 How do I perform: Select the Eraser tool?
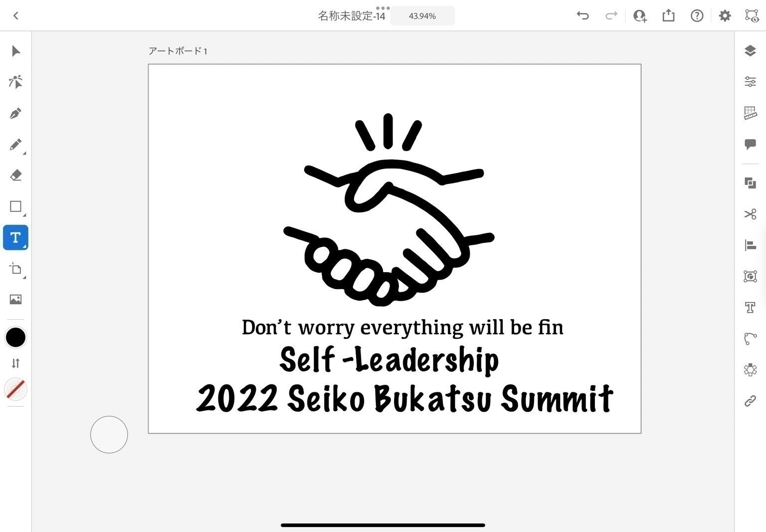[15, 176]
